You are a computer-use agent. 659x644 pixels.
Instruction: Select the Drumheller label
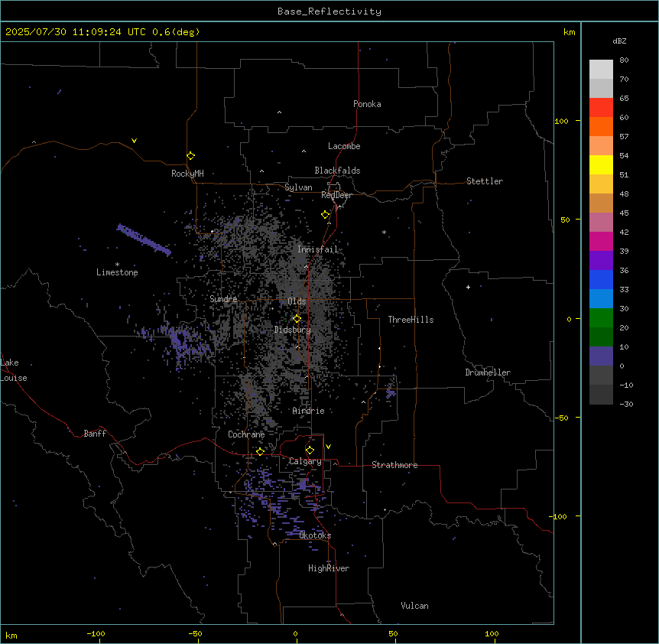pyautogui.click(x=488, y=372)
